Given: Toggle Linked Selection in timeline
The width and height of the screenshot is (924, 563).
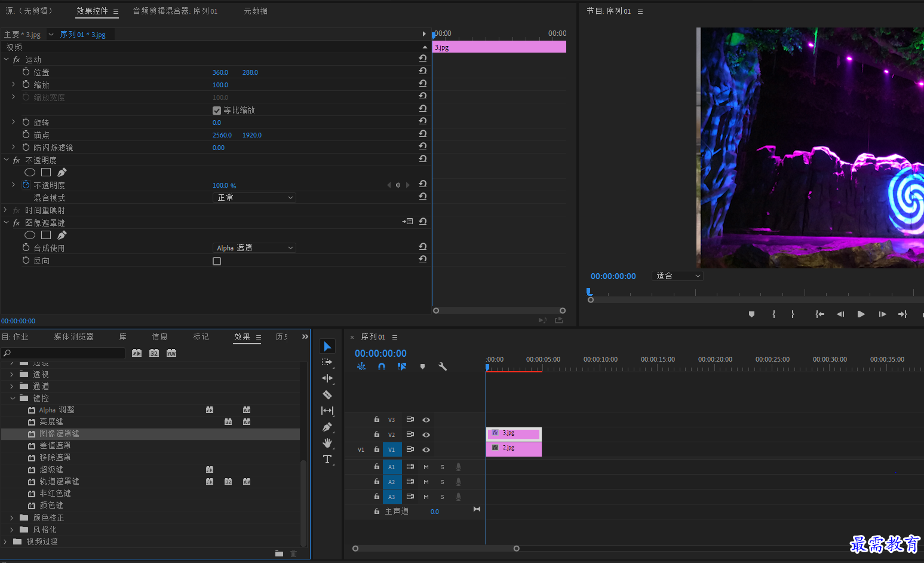Looking at the screenshot, I should 402,366.
